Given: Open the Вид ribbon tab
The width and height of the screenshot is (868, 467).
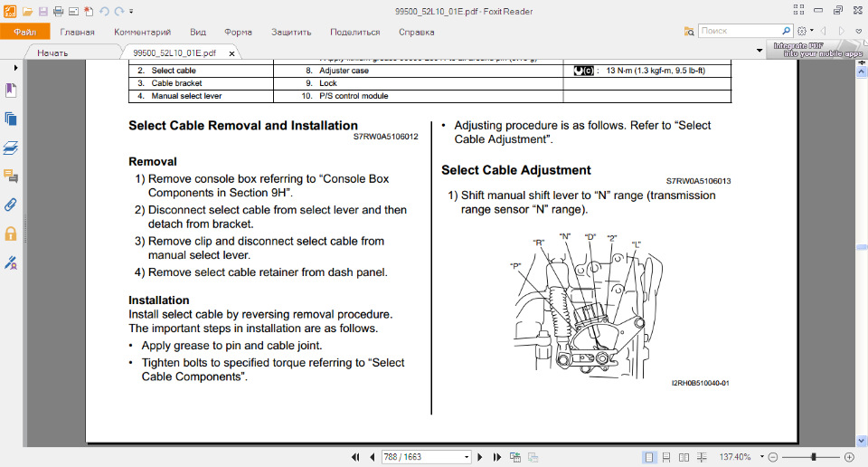Looking at the screenshot, I should [198, 33].
